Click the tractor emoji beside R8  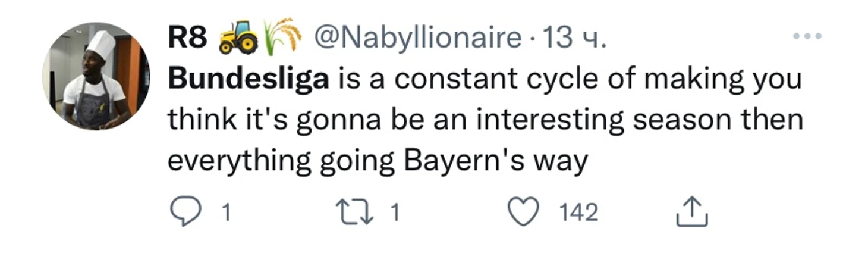[x=238, y=39]
